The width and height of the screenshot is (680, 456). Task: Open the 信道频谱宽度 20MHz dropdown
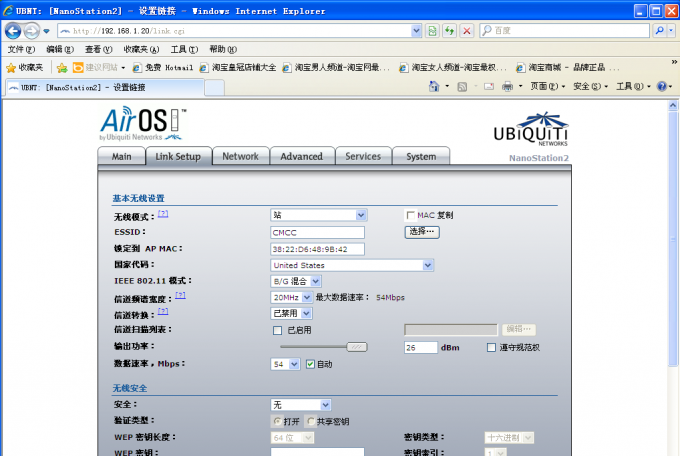coord(291,297)
